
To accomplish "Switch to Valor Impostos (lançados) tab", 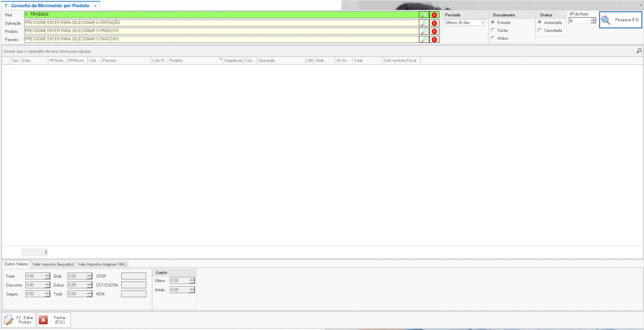I will point(53,265).
